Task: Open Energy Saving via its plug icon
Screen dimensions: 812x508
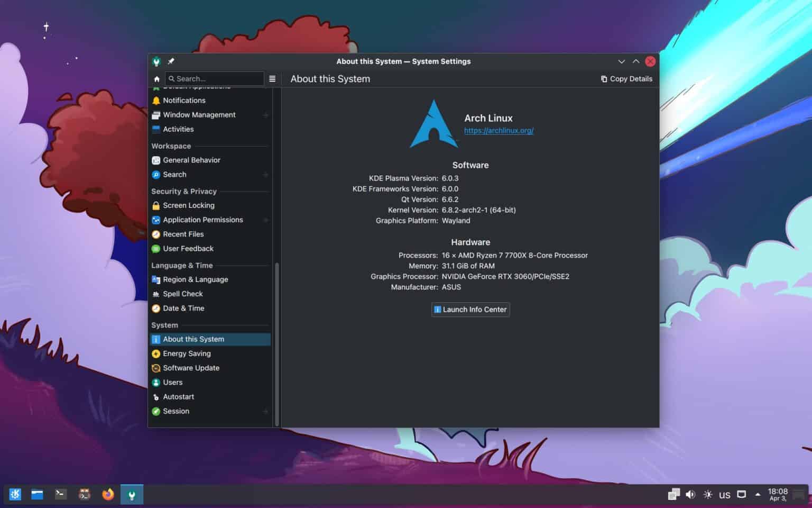Action: point(156,353)
